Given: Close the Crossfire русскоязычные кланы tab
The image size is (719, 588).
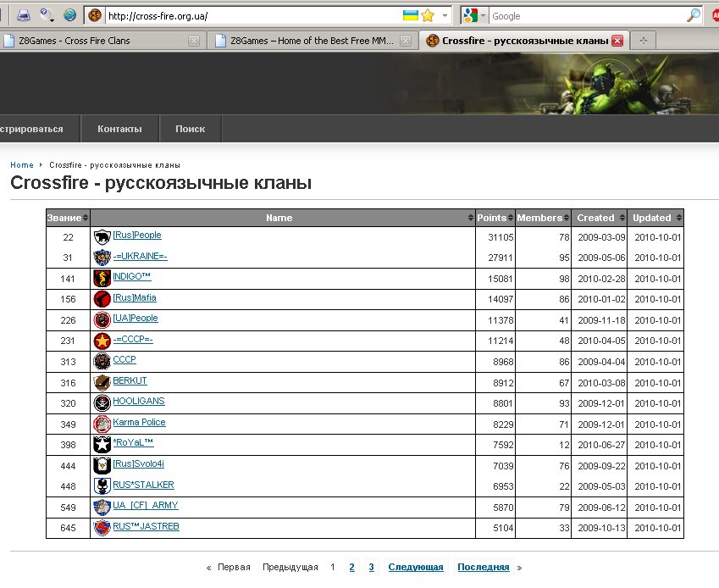Looking at the screenshot, I should click(x=617, y=41).
